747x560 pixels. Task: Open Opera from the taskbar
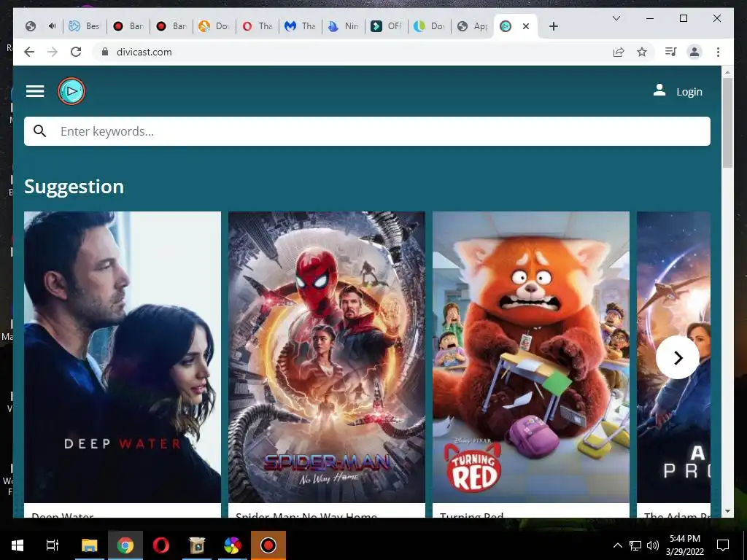point(161,545)
